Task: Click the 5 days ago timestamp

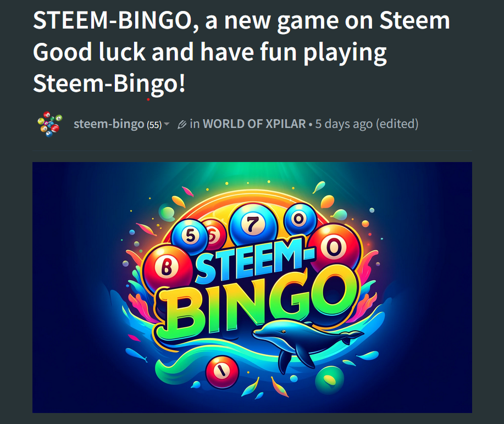Action: [344, 124]
